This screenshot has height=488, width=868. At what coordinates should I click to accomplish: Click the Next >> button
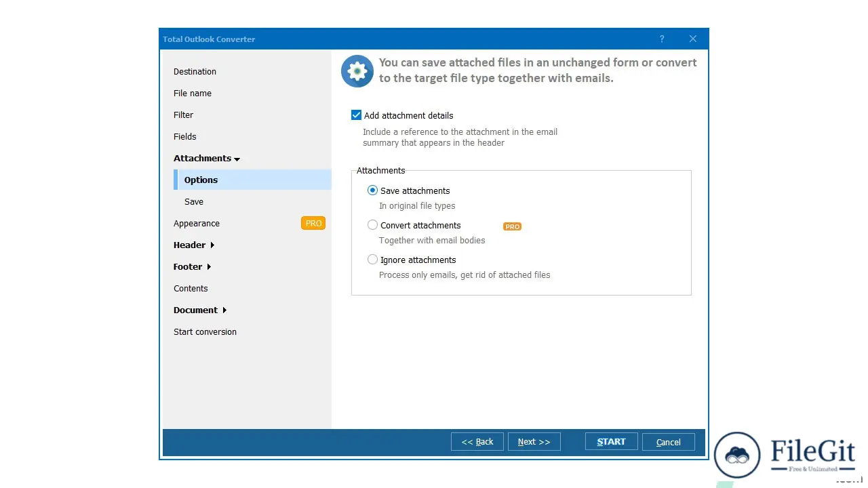click(x=534, y=442)
